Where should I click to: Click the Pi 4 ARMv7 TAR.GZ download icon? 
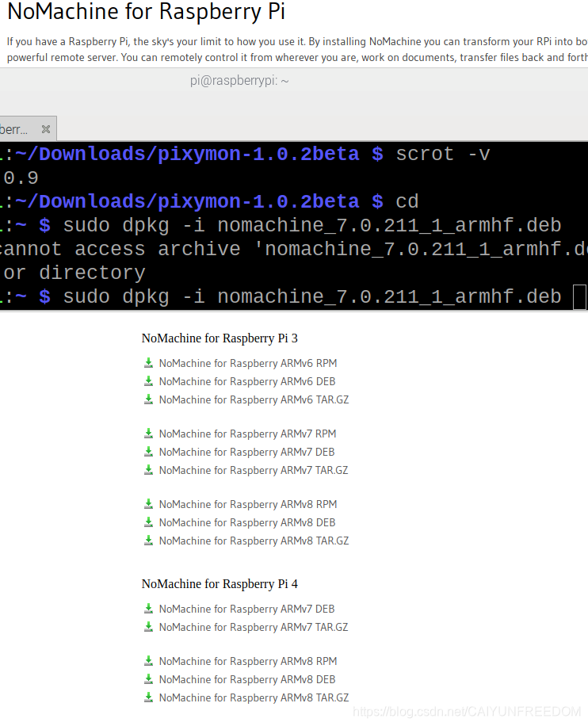click(148, 627)
